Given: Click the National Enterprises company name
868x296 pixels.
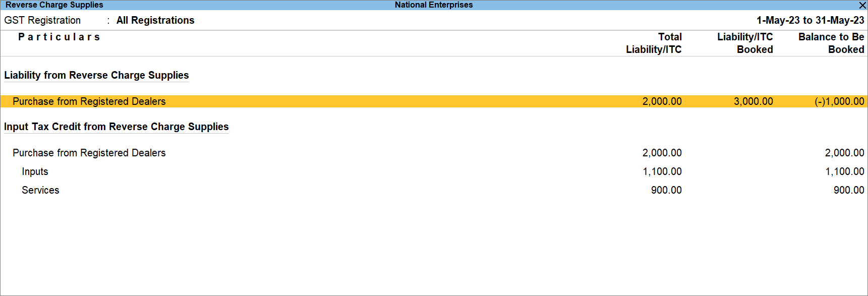Looking at the screenshot, I should click(434, 5).
